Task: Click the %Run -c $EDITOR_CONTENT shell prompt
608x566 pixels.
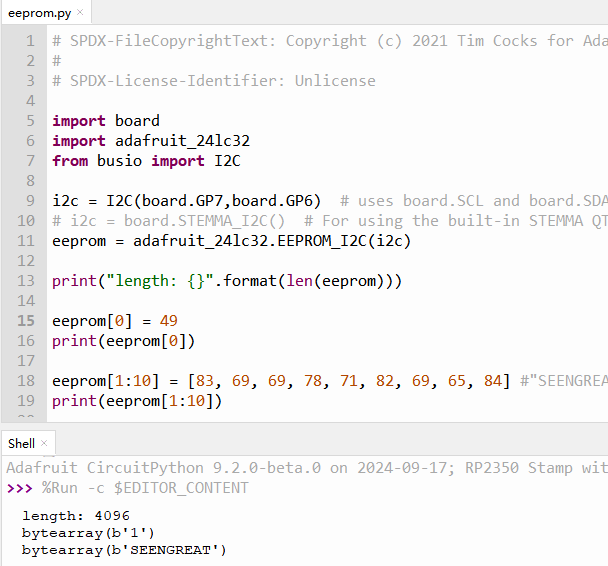Action: [145, 488]
